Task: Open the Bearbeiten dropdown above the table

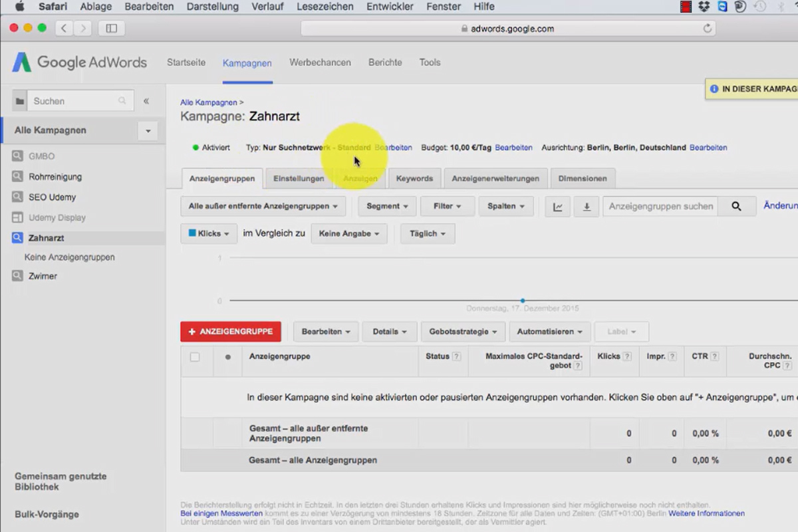Action: click(326, 332)
